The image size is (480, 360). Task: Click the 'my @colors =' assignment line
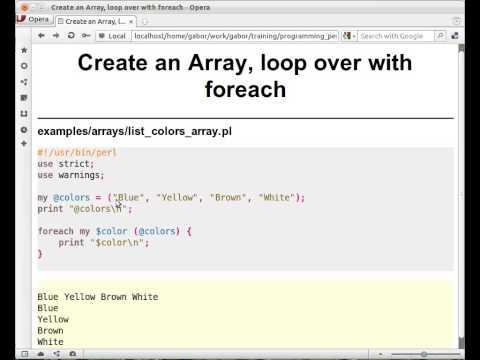(x=171, y=198)
